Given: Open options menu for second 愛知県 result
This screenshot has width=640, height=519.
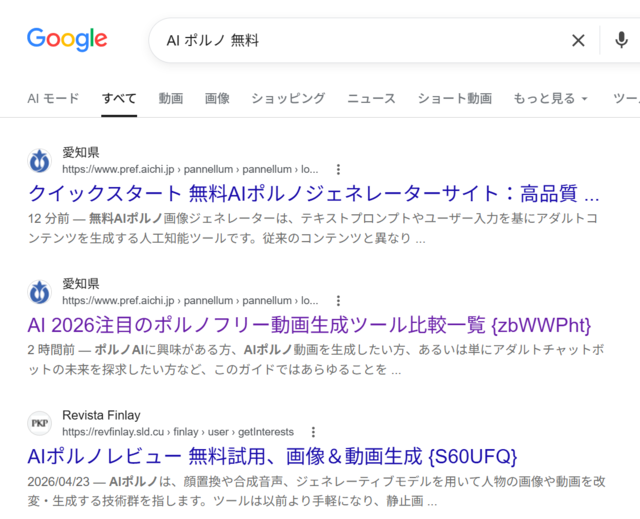Looking at the screenshot, I should click(x=338, y=301).
